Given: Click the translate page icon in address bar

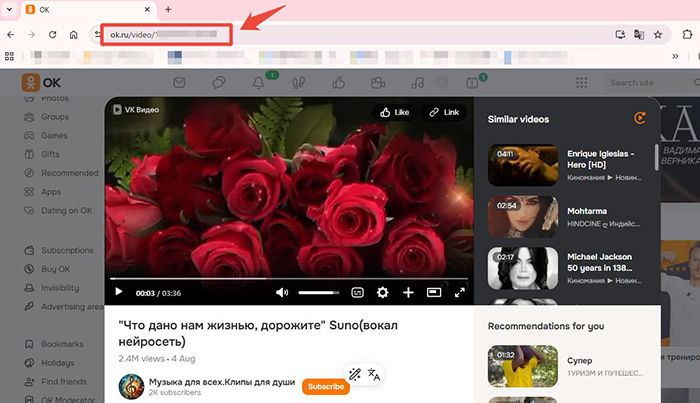Looking at the screenshot, I should tap(639, 34).
